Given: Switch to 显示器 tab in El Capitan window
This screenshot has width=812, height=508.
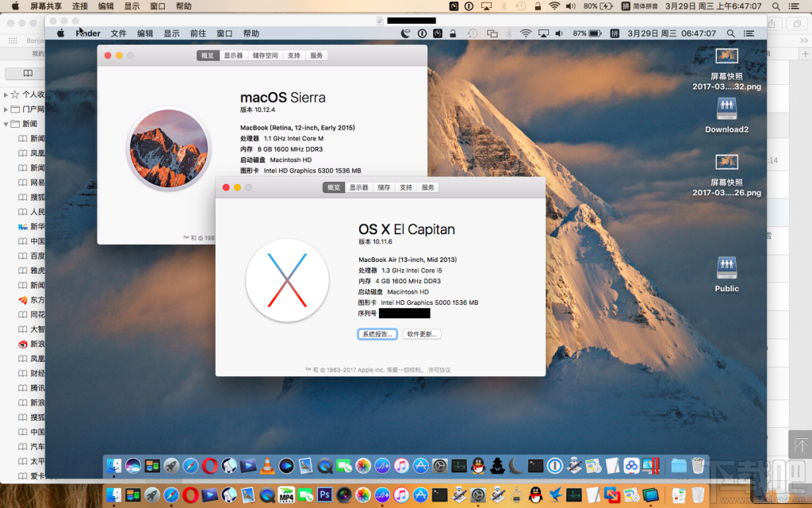Looking at the screenshot, I should (358, 187).
